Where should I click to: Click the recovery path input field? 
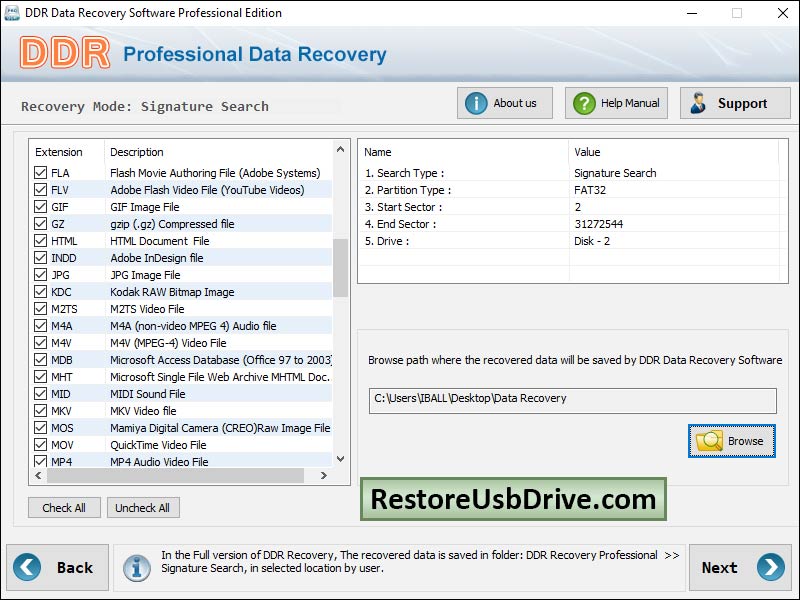572,401
